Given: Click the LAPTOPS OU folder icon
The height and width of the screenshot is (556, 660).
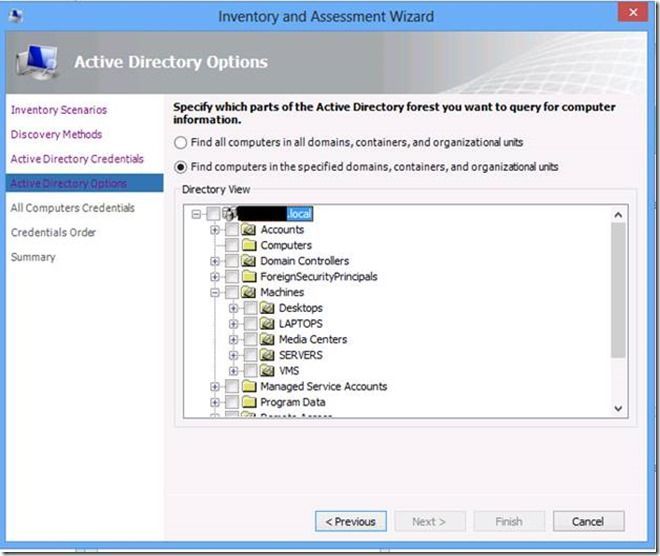Looking at the screenshot, I should pyautogui.click(x=268, y=324).
